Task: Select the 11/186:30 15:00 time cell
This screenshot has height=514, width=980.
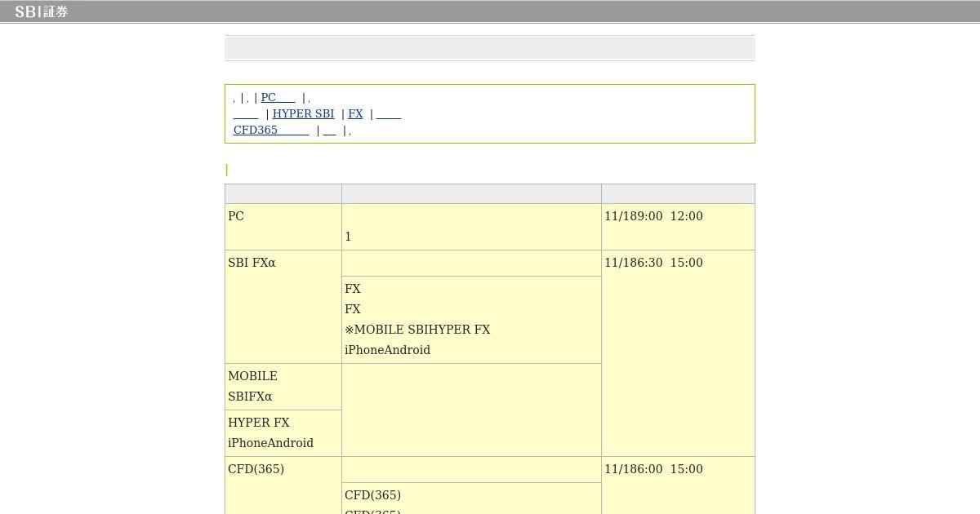Action: 678,353
